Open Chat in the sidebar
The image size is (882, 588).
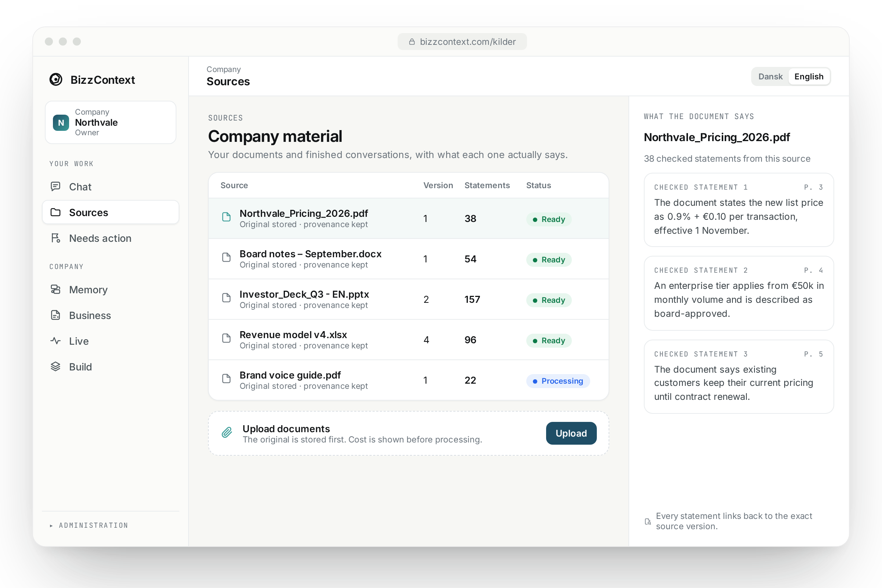tap(111, 187)
